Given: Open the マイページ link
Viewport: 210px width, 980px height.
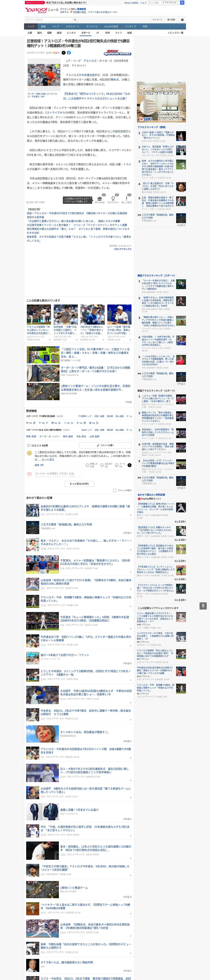Looking at the screenshot, I should [x=157, y=20].
